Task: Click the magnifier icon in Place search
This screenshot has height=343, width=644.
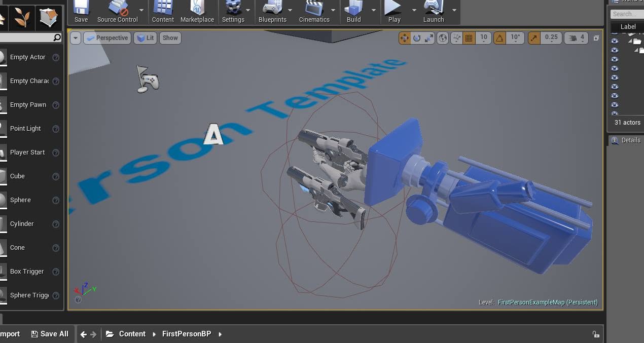Action: [57, 37]
